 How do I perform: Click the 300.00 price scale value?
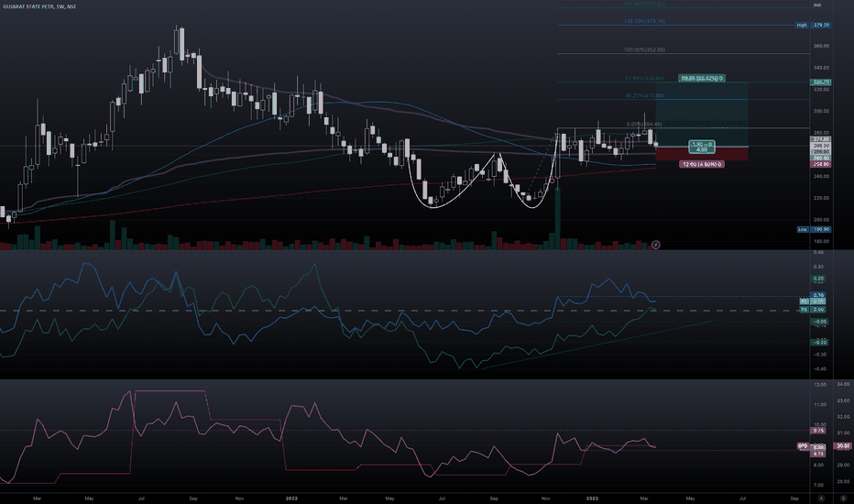821,111
